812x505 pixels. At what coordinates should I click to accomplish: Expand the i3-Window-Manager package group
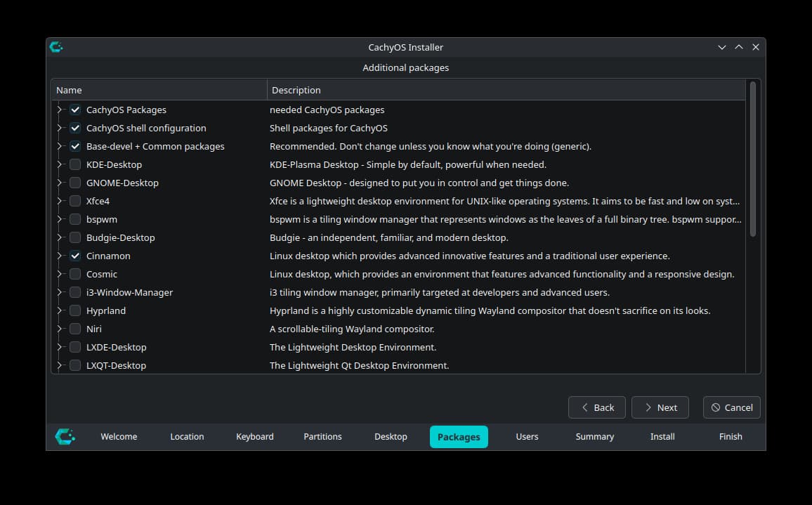pos(59,292)
